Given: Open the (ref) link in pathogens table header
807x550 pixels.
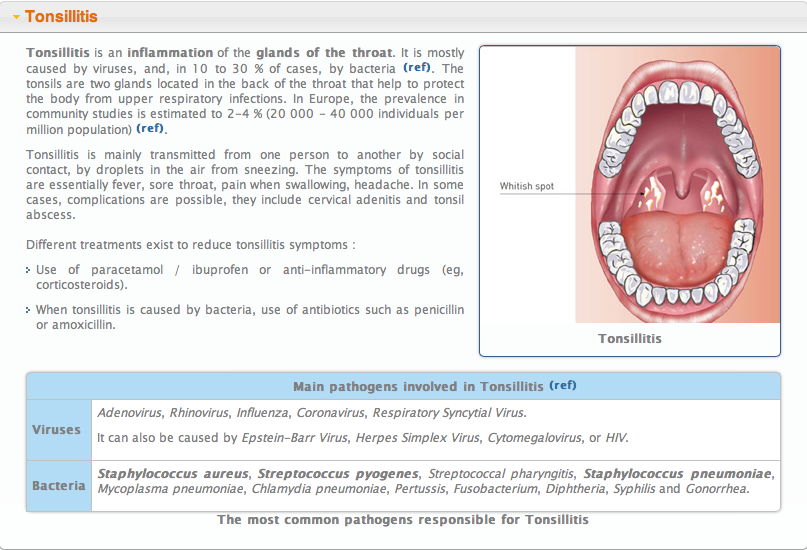Looking at the screenshot, I should [563, 385].
